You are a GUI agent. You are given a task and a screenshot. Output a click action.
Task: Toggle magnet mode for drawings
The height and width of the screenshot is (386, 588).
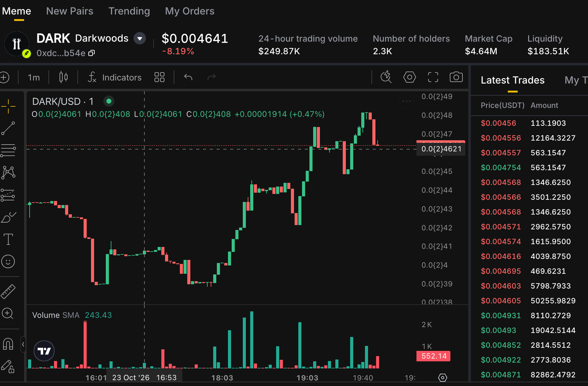pyautogui.click(x=8, y=344)
